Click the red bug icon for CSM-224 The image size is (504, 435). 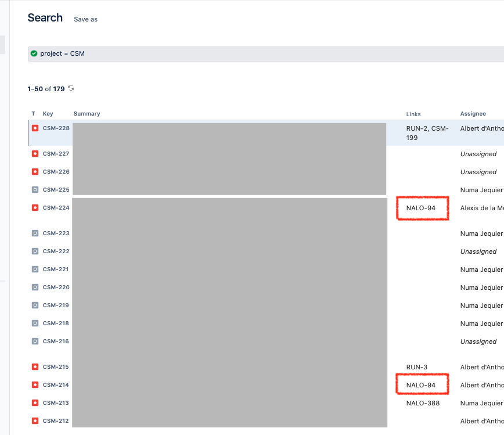click(35, 208)
